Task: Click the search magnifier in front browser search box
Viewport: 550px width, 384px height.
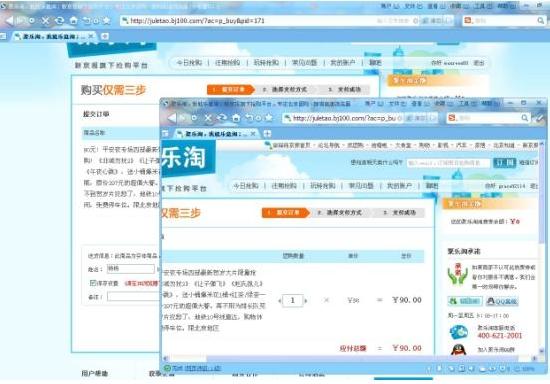Action: tap(524, 118)
